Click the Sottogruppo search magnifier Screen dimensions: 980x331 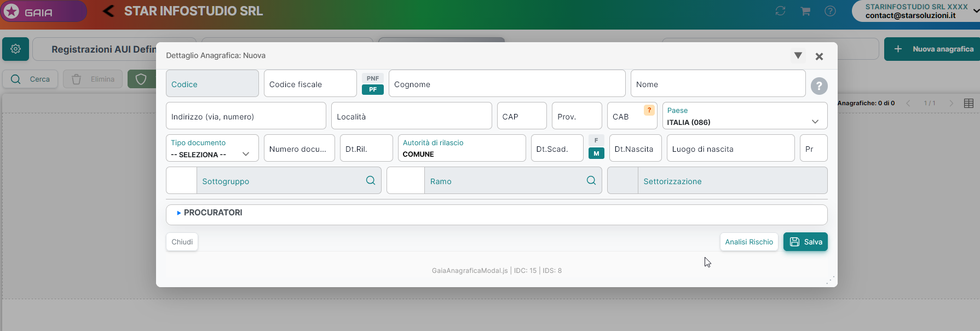[371, 180]
